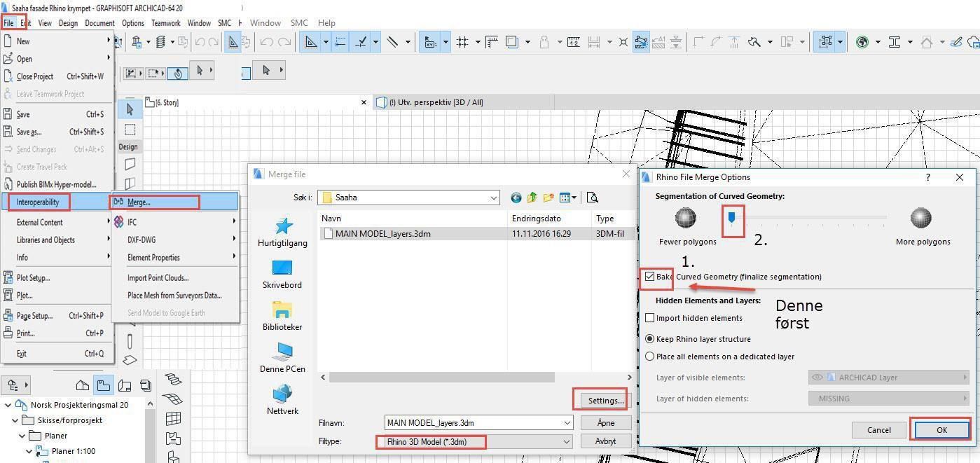Select the Arrow tool in the toolbox
The height and width of the screenshot is (463, 980).
tap(130, 109)
